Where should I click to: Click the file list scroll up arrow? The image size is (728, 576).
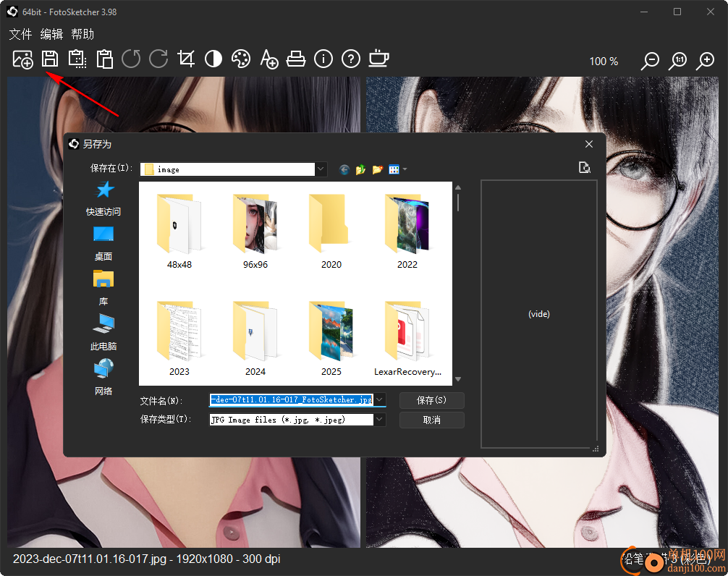click(x=458, y=187)
